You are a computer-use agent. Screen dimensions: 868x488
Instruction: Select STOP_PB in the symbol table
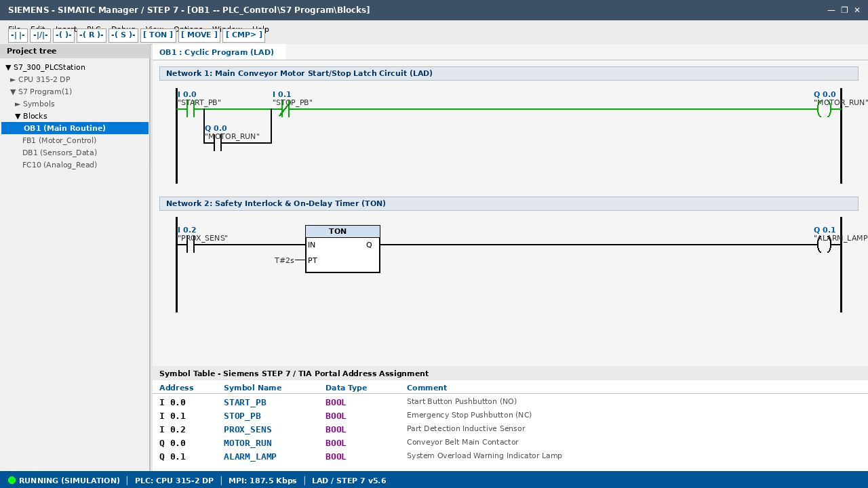pyautogui.click(x=242, y=416)
